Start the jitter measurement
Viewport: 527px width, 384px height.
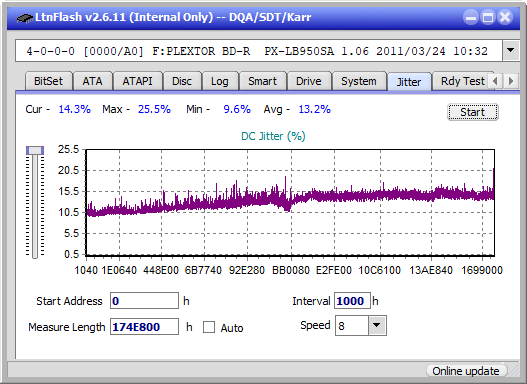(x=473, y=112)
